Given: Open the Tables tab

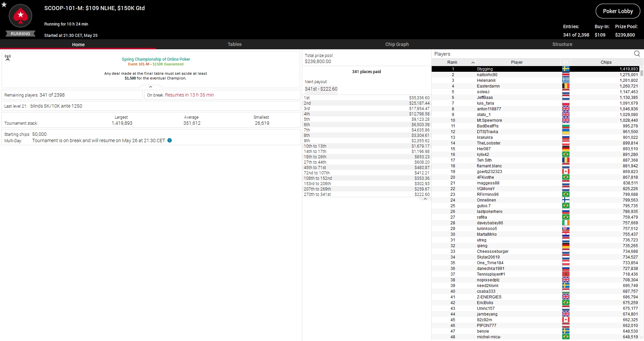Looking at the screenshot, I should pos(234,44).
